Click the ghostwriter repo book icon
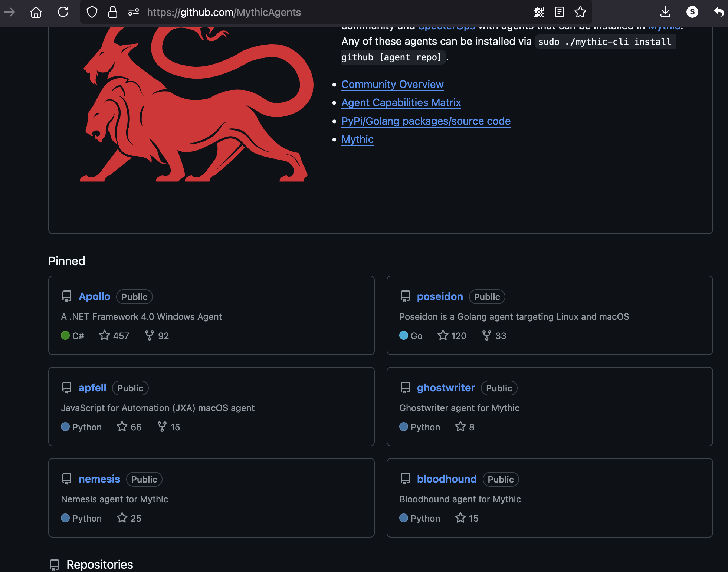Image resolution: width=728 pixels, height=572 pixels. coord(405,388)
